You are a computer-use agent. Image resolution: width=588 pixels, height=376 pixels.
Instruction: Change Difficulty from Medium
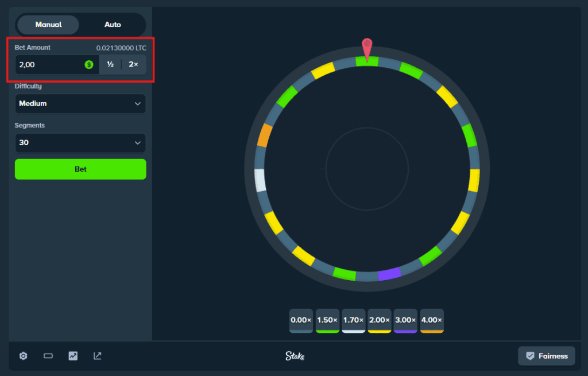[80, 103]
